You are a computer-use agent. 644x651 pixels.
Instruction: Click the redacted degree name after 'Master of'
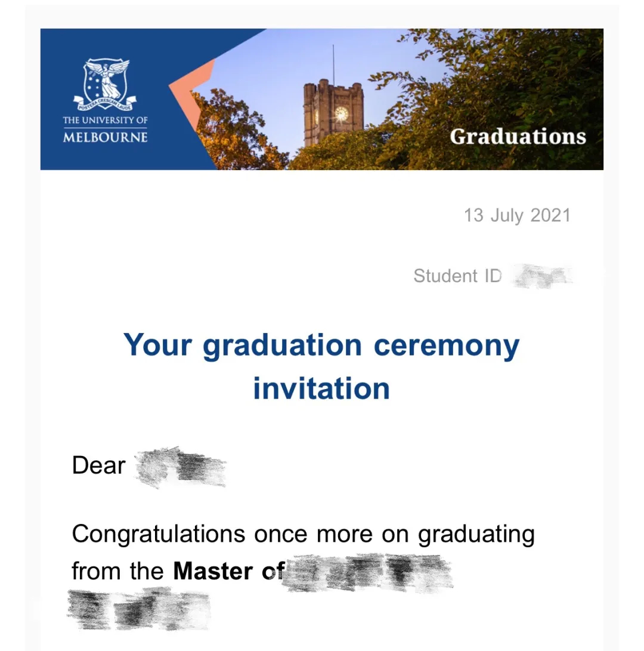point(367,572)
